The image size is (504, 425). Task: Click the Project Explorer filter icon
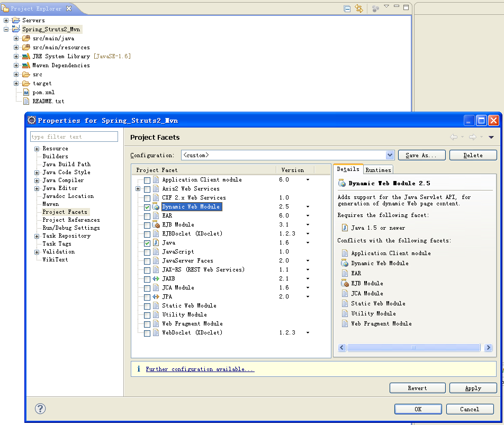click(x=375, y=8)
